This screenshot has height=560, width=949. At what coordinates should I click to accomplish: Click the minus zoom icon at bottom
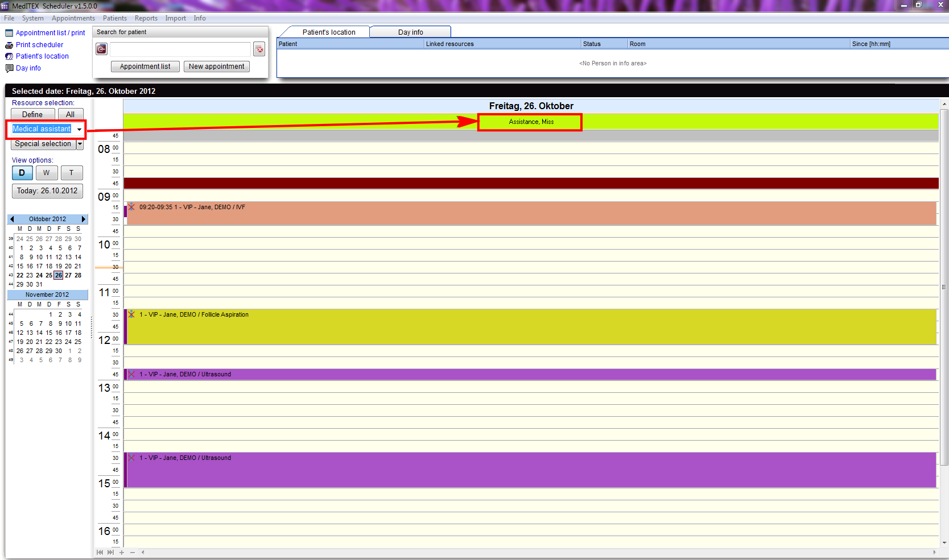point(133,552)
